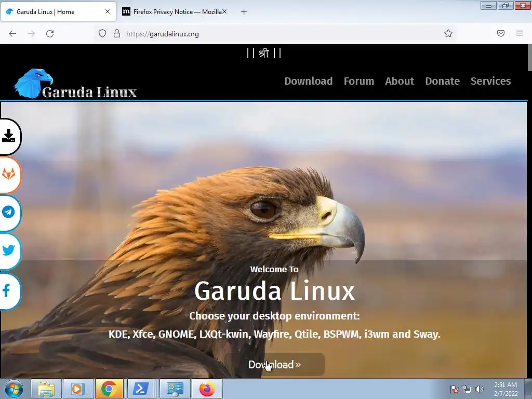Click the '|| श्री ||' text at top
This screenshot has width=532, height=399.
[x=264, y=53]
